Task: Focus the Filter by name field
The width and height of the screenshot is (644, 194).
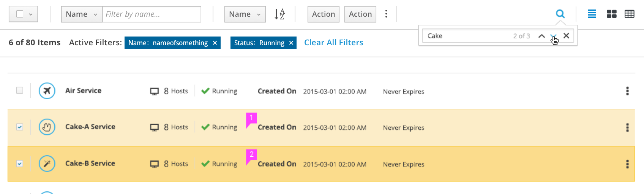Action: (x=152, y=14)
